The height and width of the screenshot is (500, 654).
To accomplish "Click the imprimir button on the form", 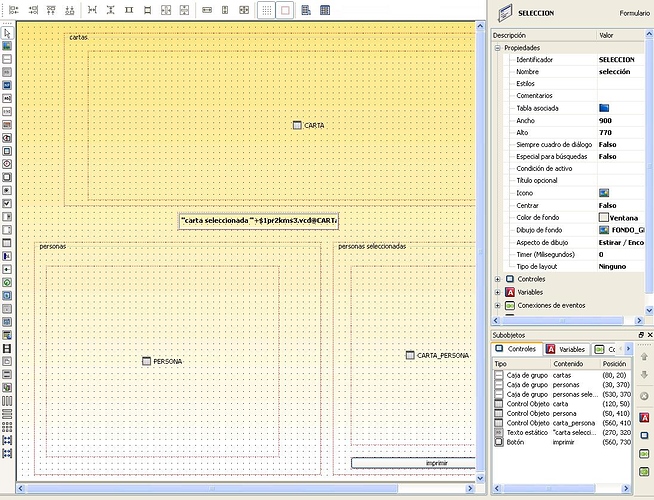I will 413,463.
